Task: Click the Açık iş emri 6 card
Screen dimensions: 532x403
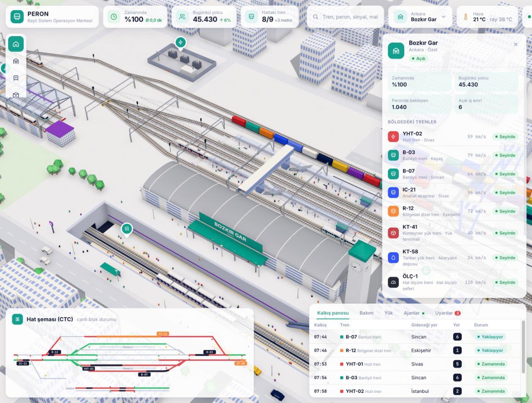Action: [487, 104]
